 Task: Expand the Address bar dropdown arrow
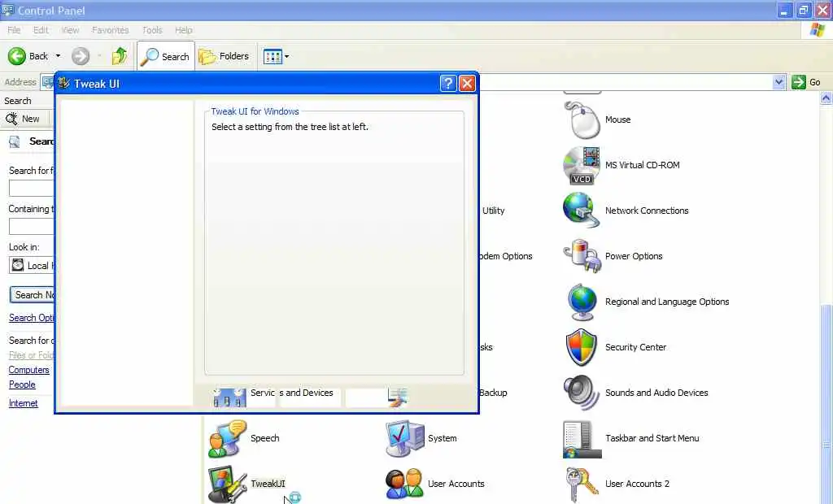pyautogui.click(x=778, y=82)
